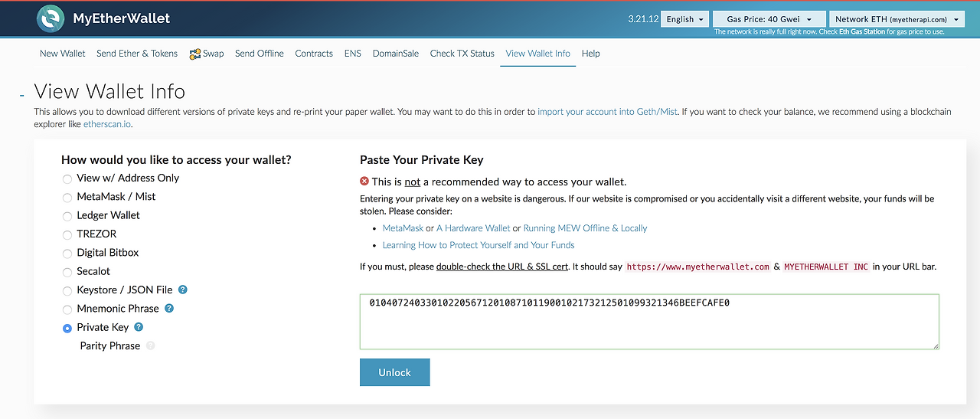This screenshot has height=419, width=980.
Task: Expand the Gas Price 40 Gwei dropdown
Action: click(769, 19)
